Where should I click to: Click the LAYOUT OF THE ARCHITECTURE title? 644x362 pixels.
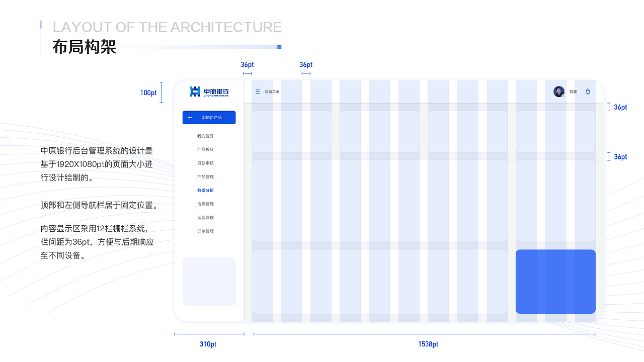167,27
